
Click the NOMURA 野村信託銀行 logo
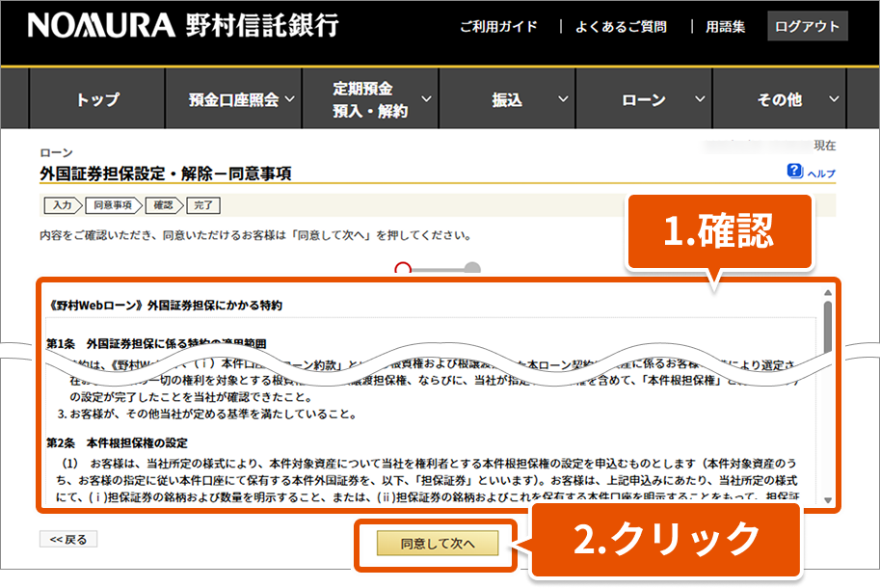pyautogui.click(x=183, y=26)
